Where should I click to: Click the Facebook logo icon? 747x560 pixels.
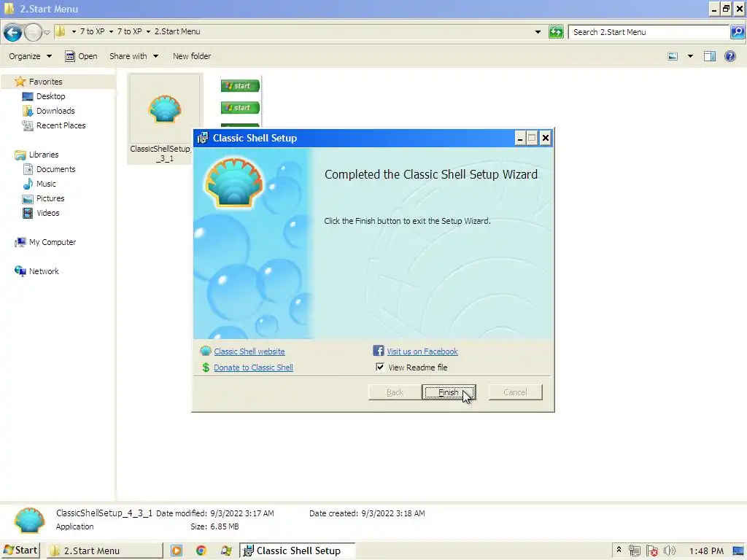pyautogui.click(x=379, y=351)
